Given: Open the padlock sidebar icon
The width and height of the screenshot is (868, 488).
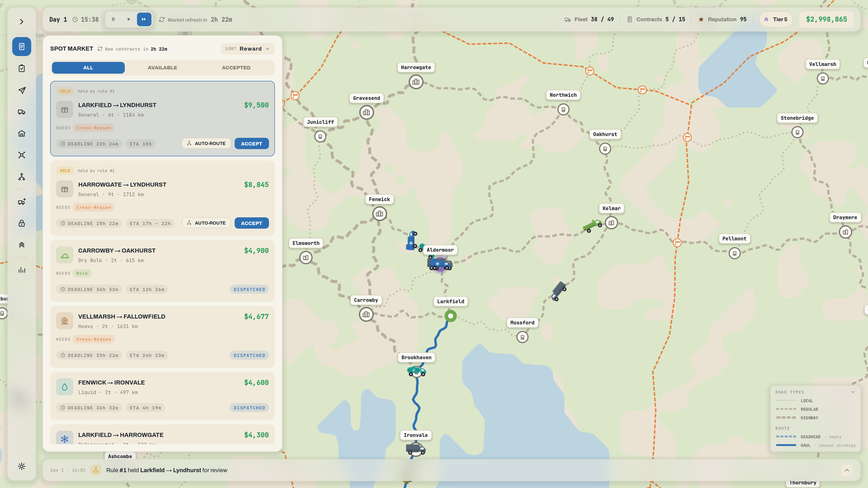Looking at the screenshot, I should coord(21,223).
